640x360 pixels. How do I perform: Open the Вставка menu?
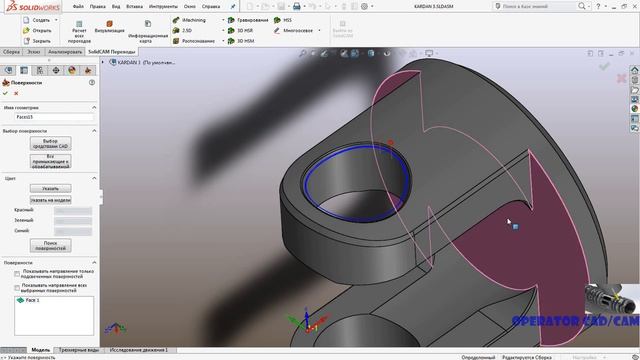tap(134, 7)
